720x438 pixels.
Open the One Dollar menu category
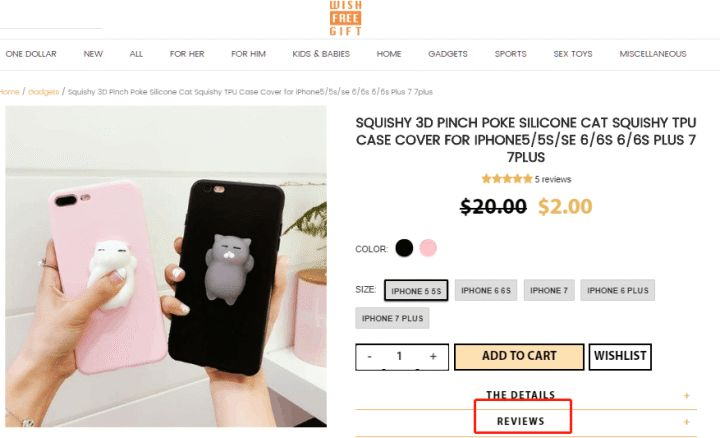point(31,54)
